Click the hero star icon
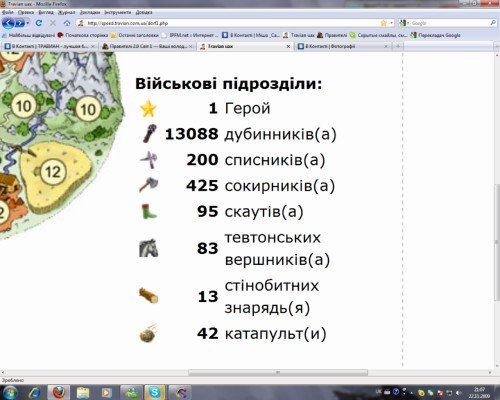This screenshot has height=400, width=500. pos(148,109)
